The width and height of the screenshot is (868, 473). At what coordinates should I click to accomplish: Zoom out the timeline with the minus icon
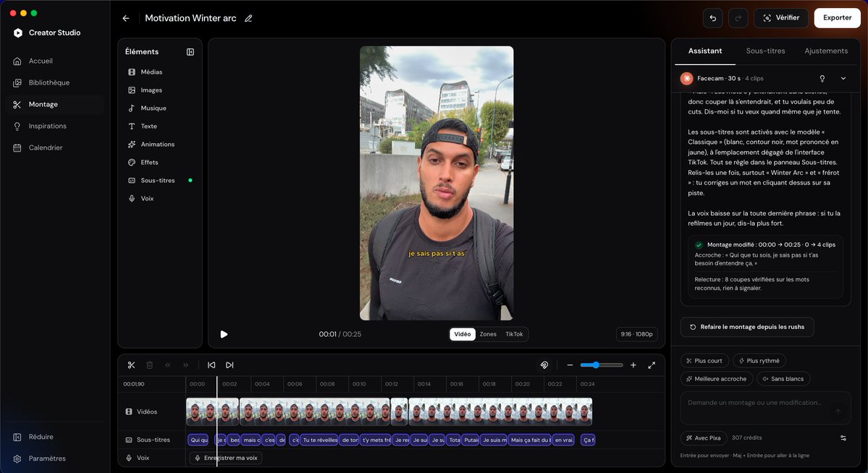tap(570, 365)
